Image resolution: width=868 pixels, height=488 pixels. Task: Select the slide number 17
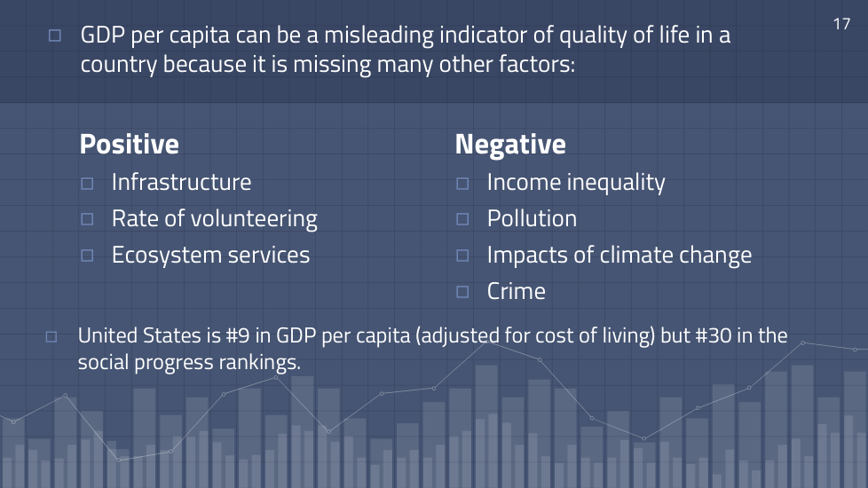coord(841,24)
